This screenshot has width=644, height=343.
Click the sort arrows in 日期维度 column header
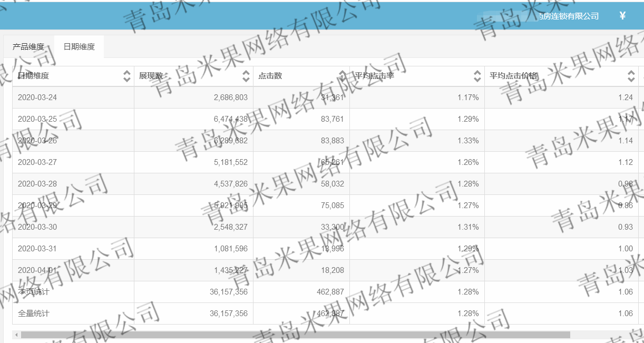click(126, 76)
